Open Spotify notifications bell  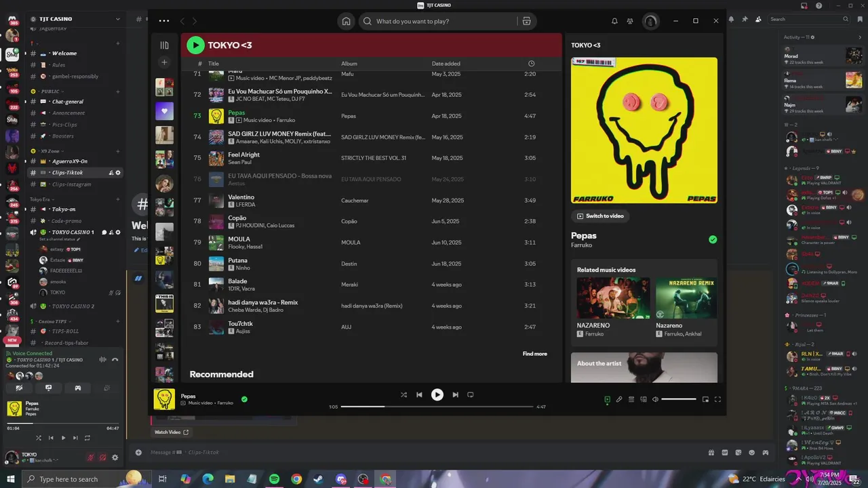coord(614,21)
